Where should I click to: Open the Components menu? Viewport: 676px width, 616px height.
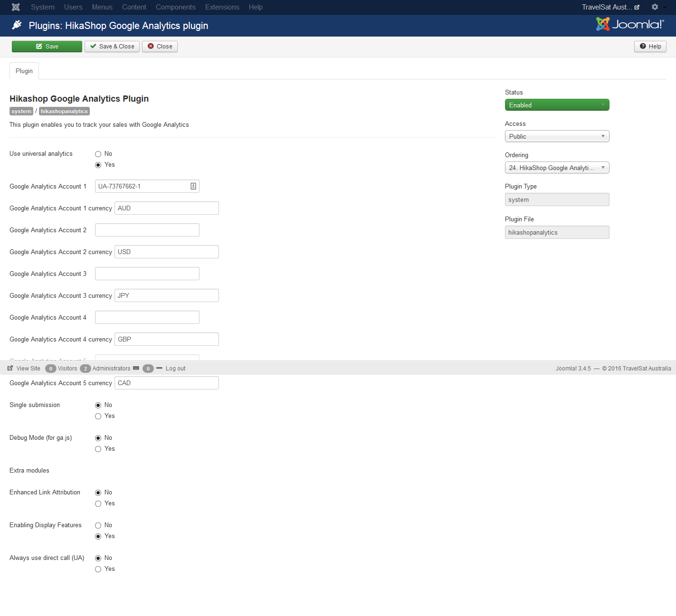176,7
